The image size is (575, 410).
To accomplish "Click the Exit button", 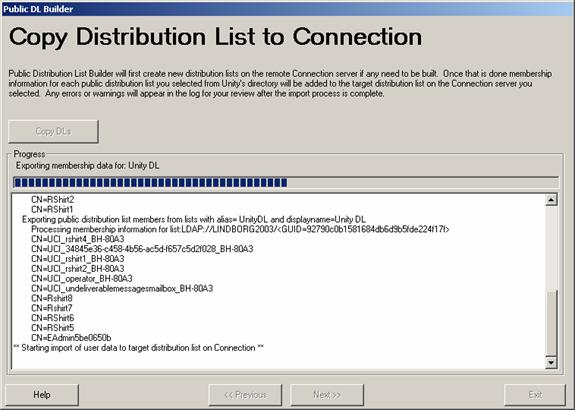I will click(535, 395).
